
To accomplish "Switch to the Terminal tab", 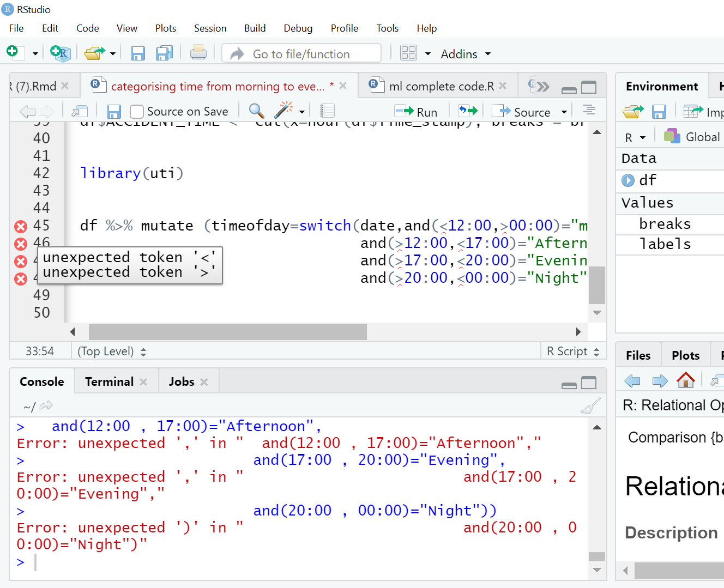I will (x=108, y=381).
